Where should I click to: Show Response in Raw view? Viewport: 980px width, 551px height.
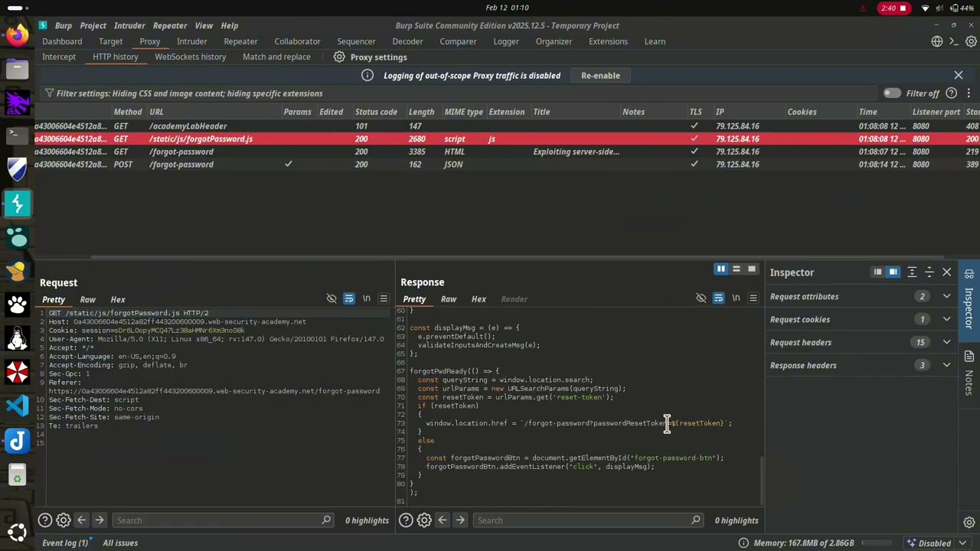pos(449,299)
